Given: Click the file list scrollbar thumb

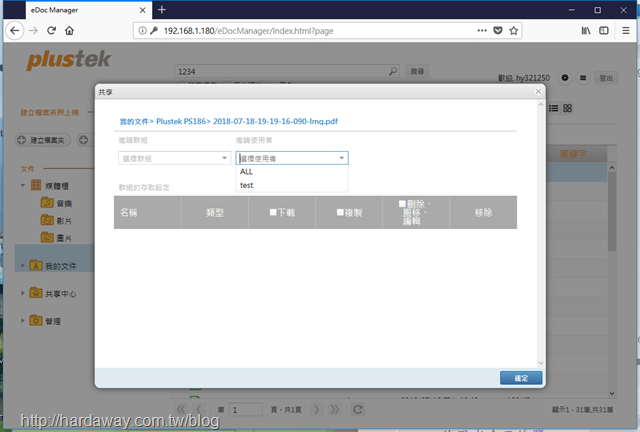Looking at the screenshot, I should coord(611,210).
